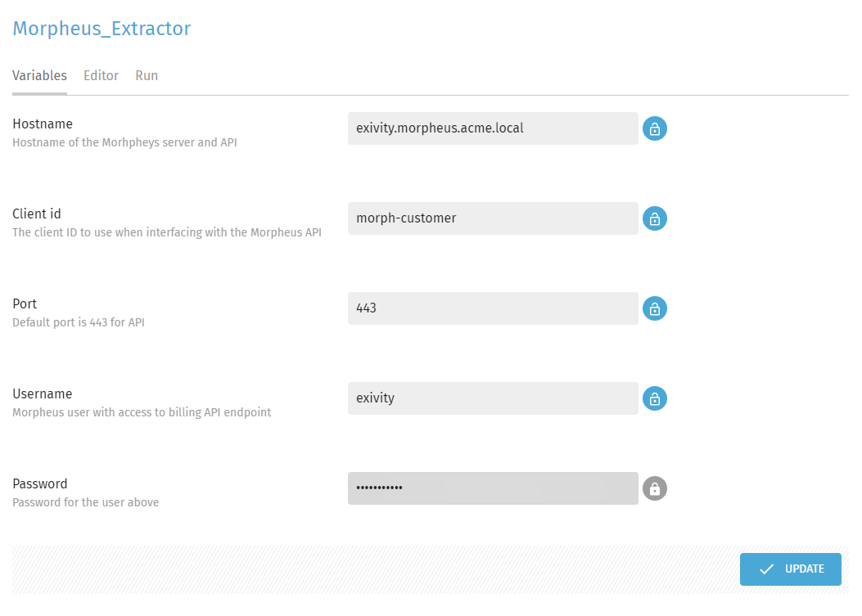Click the Morpheus_Extractor title link

click(102, 29)
